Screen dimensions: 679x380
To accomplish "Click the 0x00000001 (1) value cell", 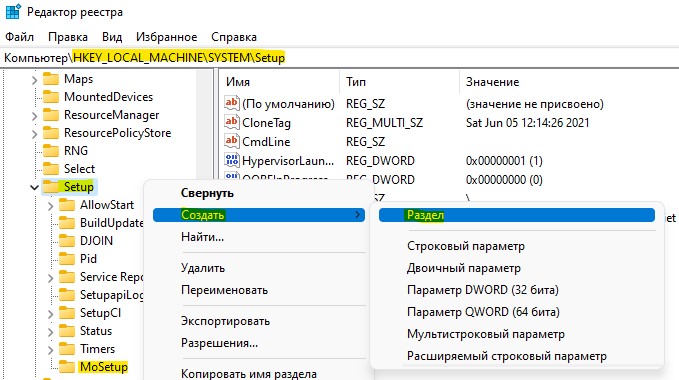I will (x=504, y=161).
